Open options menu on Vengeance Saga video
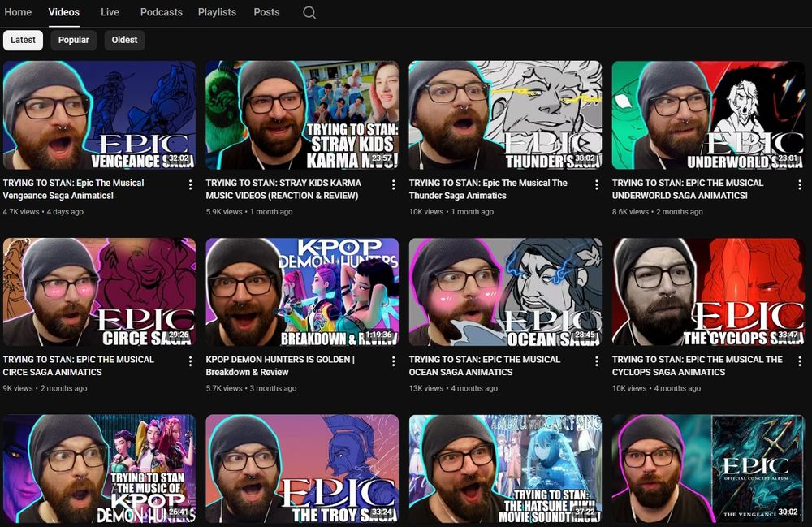This screenshot has height=527, width=812. click(x=192, y=184)
